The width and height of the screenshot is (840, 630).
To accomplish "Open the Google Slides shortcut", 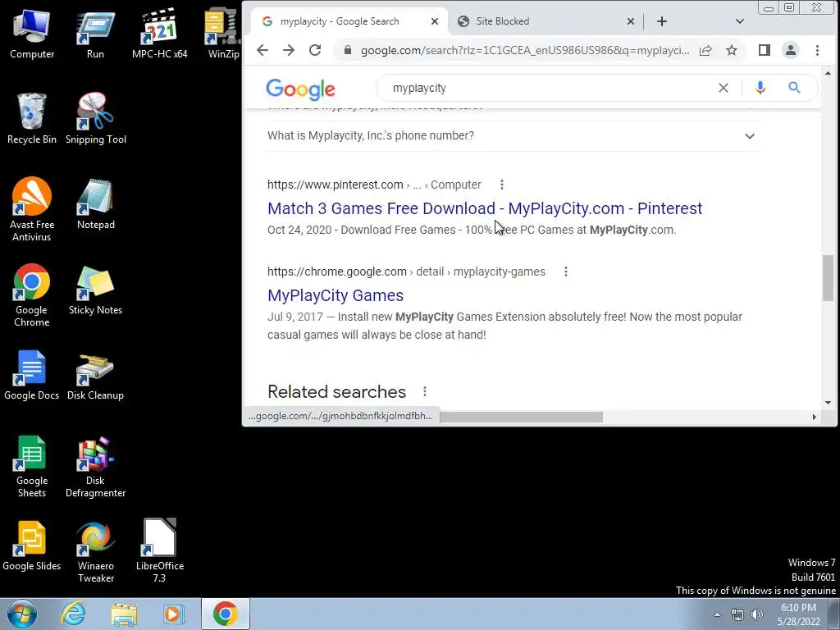I will [x=32, y=546].
